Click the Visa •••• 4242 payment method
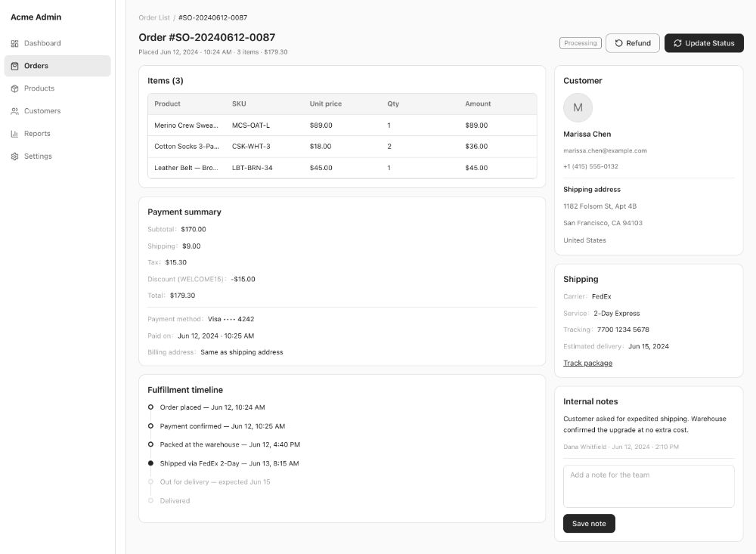Viewport: 756px width, 554px height. click(231, 319)
